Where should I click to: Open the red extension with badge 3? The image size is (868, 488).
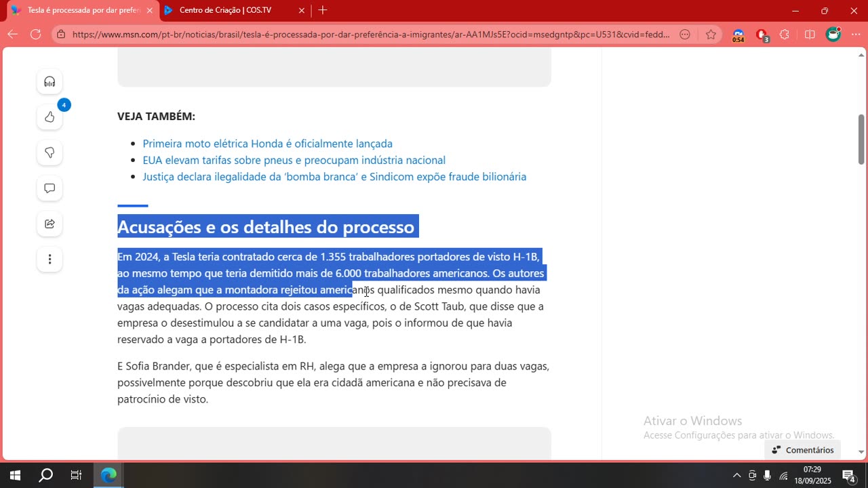(762, 35)
